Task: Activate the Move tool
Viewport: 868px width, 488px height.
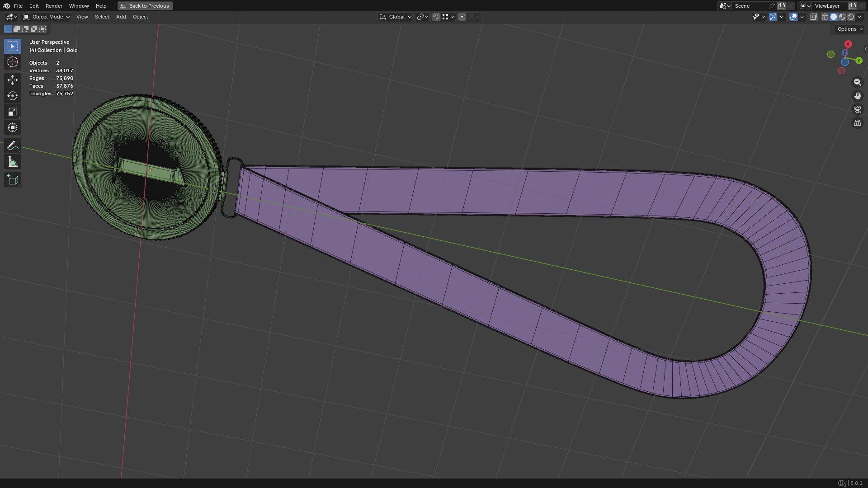Action: point(13,80)
